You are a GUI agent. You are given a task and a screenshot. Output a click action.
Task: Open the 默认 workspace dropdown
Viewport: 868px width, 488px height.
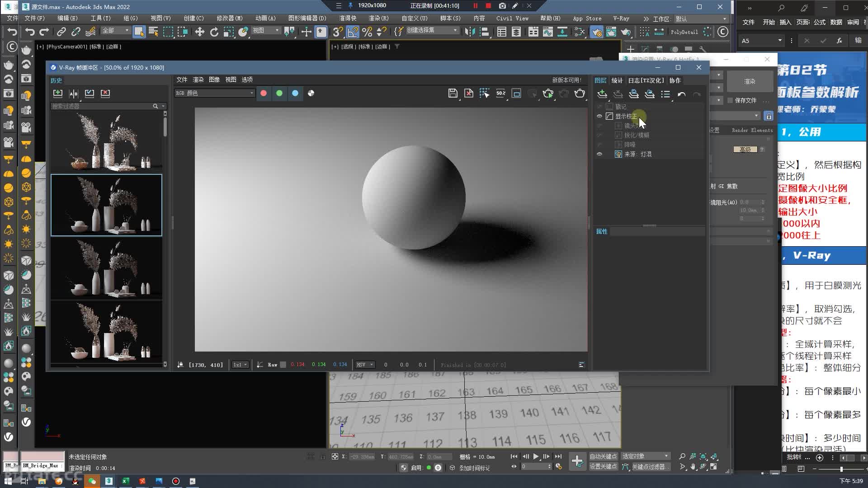[x=701, y=19]
